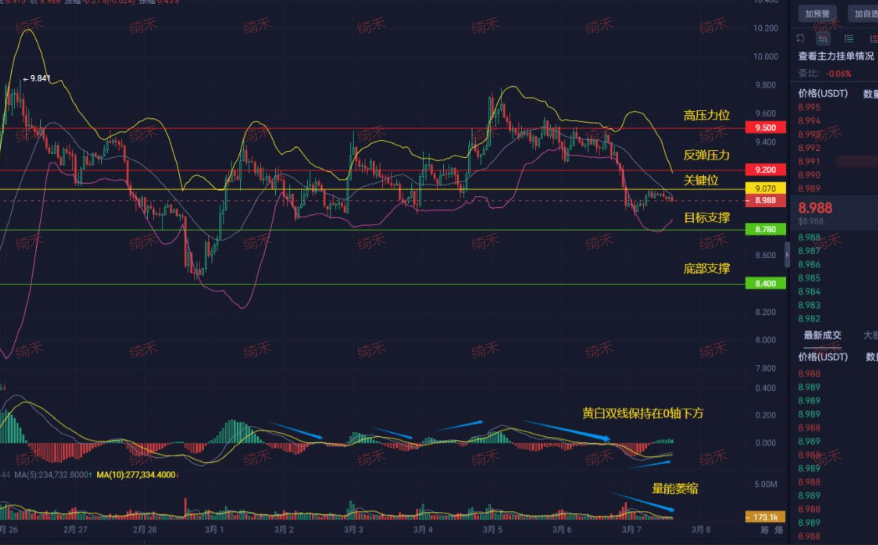This screenshot has height=545, width=878.
Task: Toggle the 爆 liquidation button
Action: point(778,530)
